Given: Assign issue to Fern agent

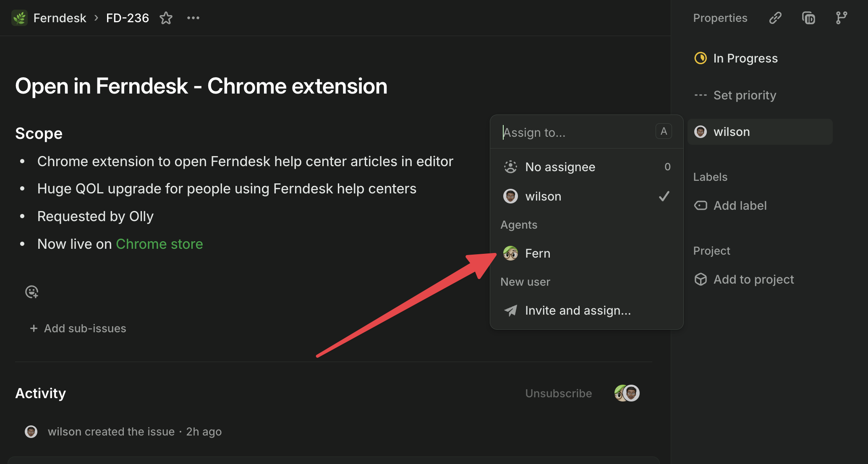Looking at the screenshot, I should point(538,253).
